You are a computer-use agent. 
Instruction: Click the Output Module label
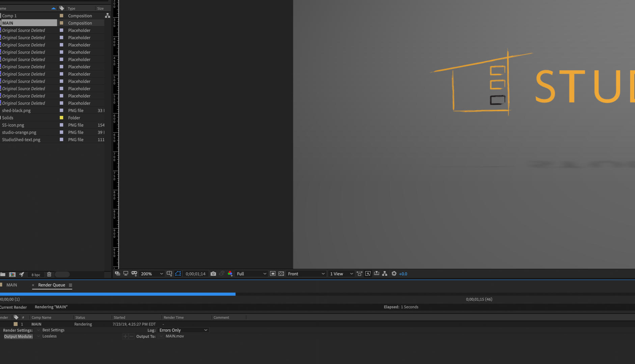click(18, 336)
